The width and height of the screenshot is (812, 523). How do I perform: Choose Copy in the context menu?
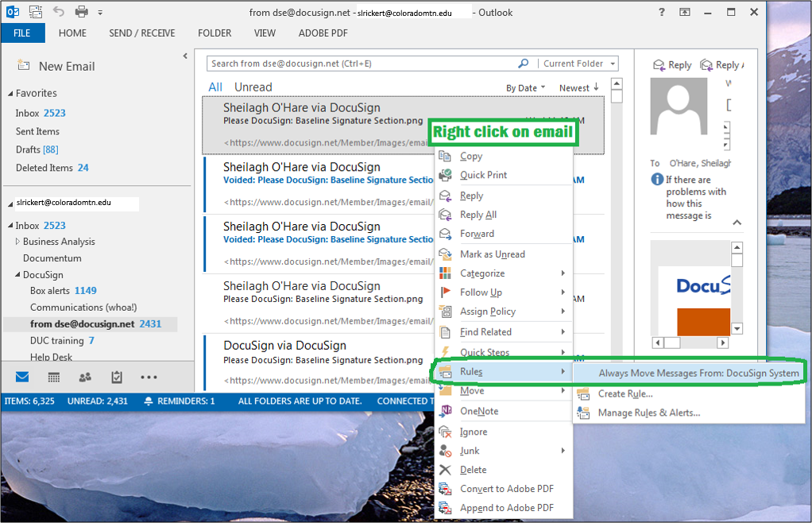(x=504, y=156)
